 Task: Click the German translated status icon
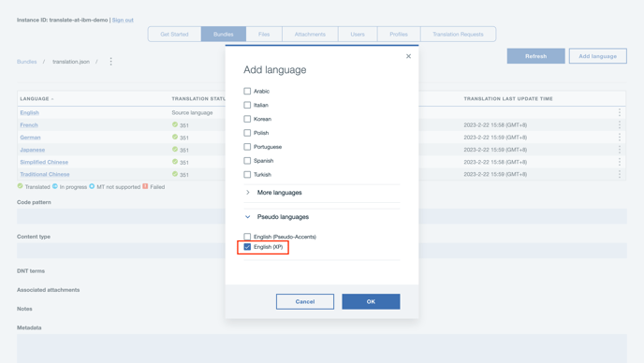pyautogui.click(x=175, y=137)
